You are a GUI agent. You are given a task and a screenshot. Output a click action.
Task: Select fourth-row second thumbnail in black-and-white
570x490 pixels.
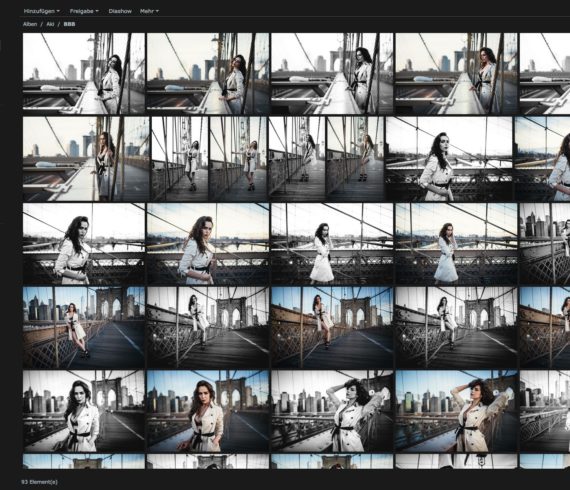coord(208,327)
